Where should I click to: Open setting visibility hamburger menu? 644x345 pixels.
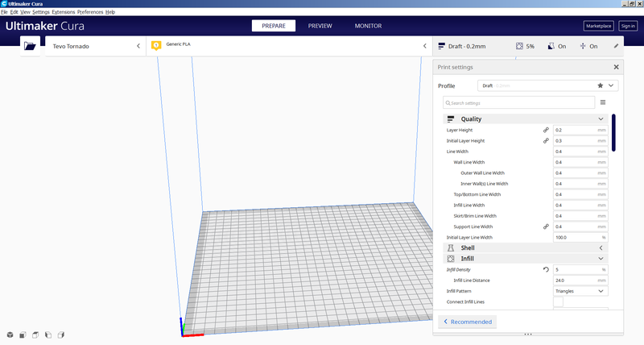(x=603, y=102)
